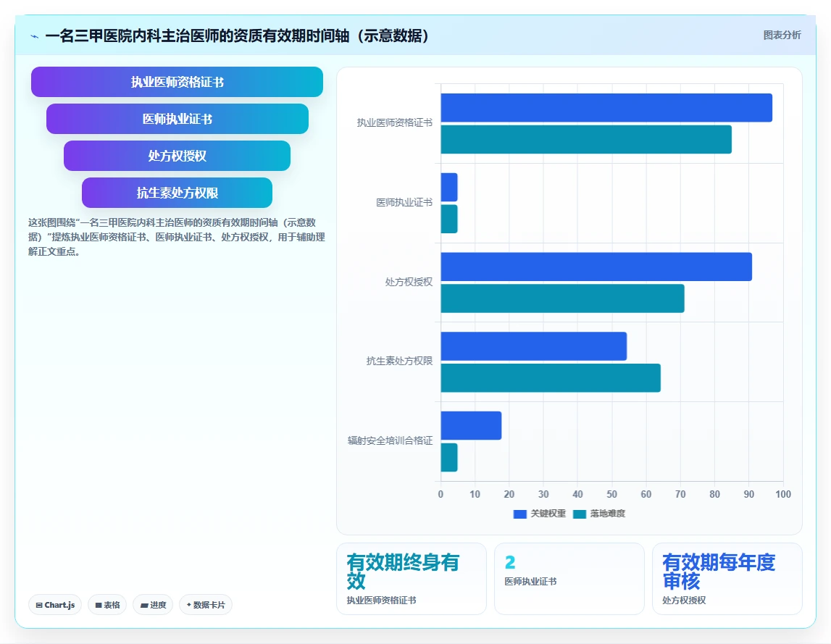Click the 表格 tag chip
This screenshot has width=831, height=644.
click(107, 605)
